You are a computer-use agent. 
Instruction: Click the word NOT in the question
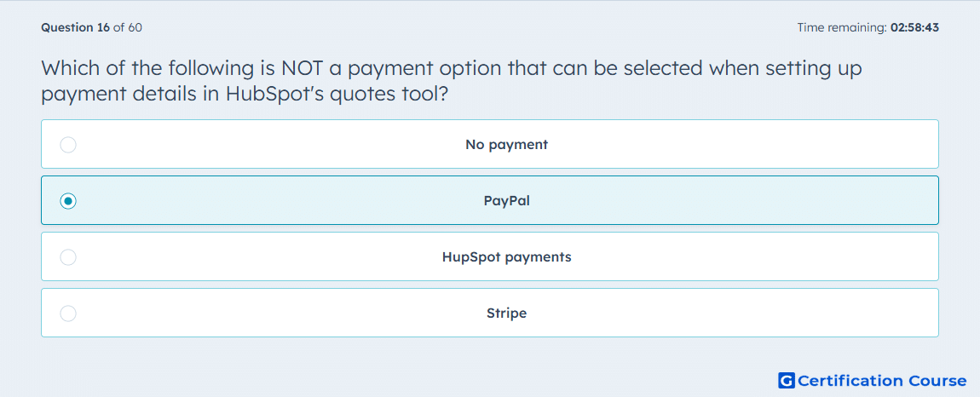(304, 67)
